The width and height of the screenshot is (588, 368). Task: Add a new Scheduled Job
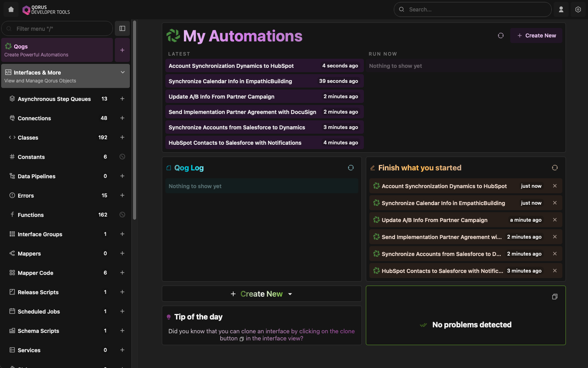(x=122, y=311)
